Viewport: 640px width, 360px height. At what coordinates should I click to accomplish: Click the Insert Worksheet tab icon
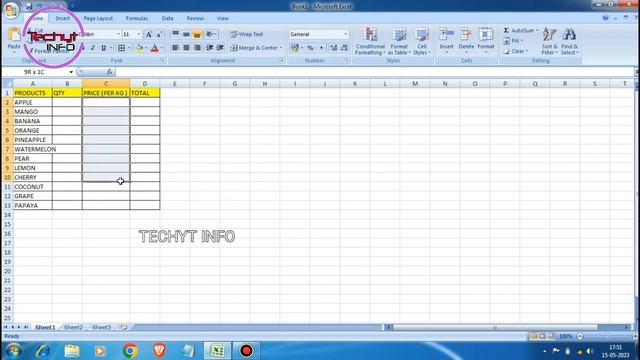[x=122, y=327]
